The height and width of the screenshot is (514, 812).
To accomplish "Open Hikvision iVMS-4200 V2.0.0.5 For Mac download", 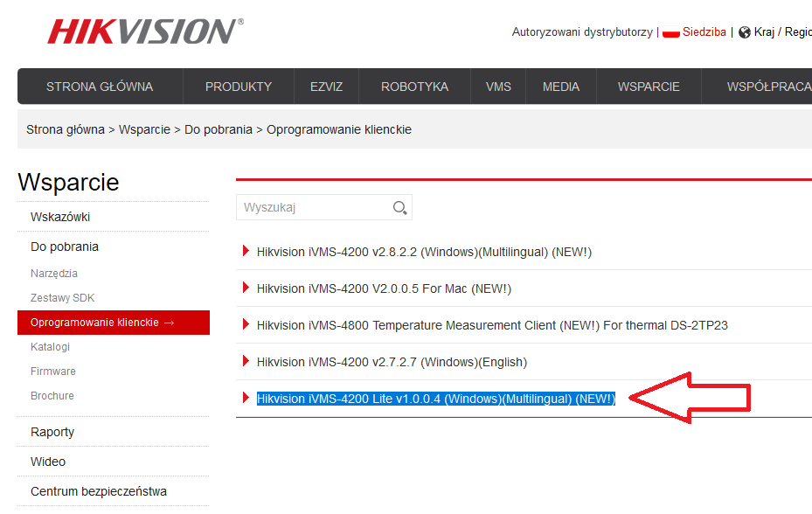I will [x=385, y=288].
